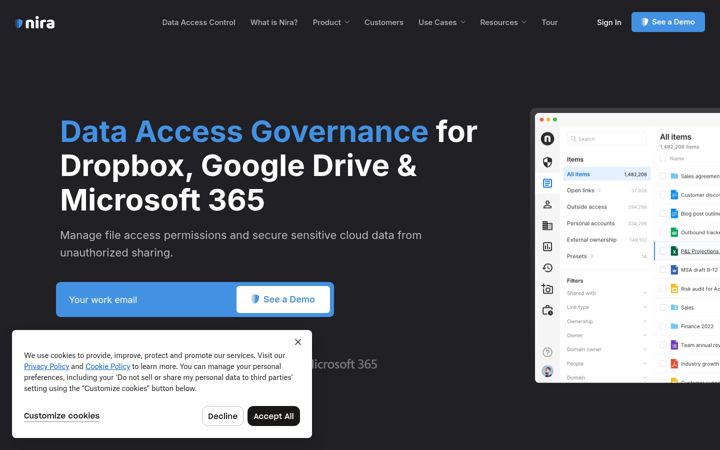Open the Data Access Control nav link
This screenshot has height=450, width=720.
point(198,22)
